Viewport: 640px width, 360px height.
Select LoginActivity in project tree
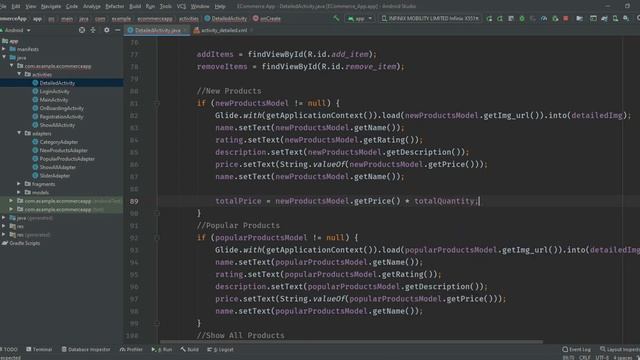pos(54,91)
